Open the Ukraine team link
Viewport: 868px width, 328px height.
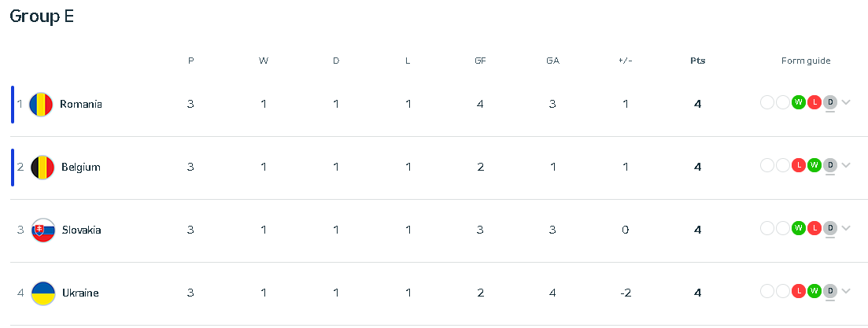pos(80,293)
